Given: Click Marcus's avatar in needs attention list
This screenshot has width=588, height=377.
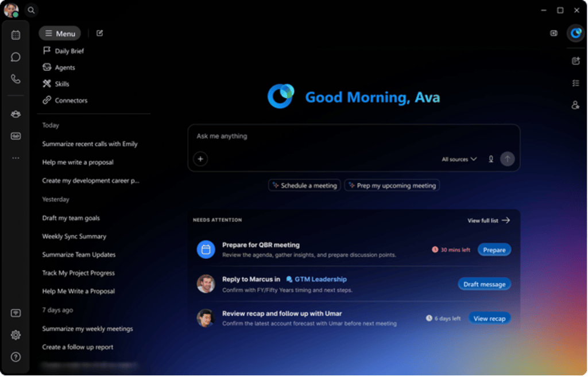Looking at the screenshot, I should tap(206, 284).
